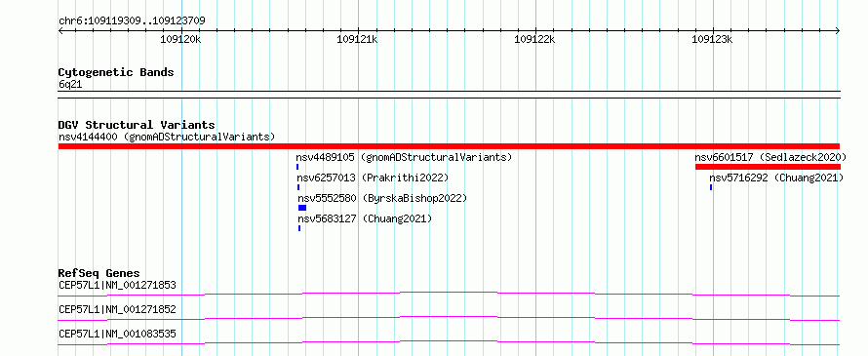Open CEP57L1|NM_001083535 transcript label
The image size is (868, 356).
point(117,334)
